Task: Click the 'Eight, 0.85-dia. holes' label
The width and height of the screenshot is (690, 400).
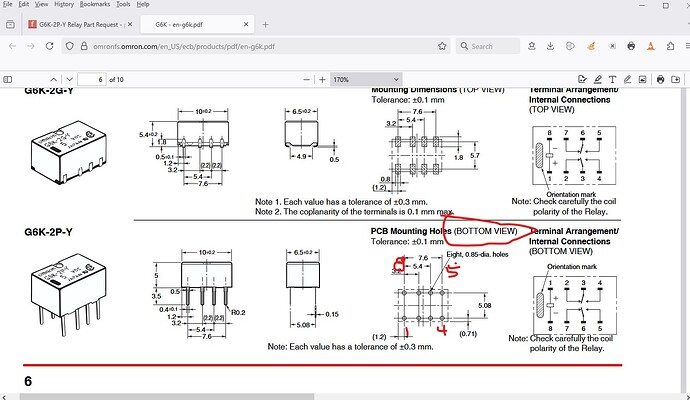Action: (477, 254)
